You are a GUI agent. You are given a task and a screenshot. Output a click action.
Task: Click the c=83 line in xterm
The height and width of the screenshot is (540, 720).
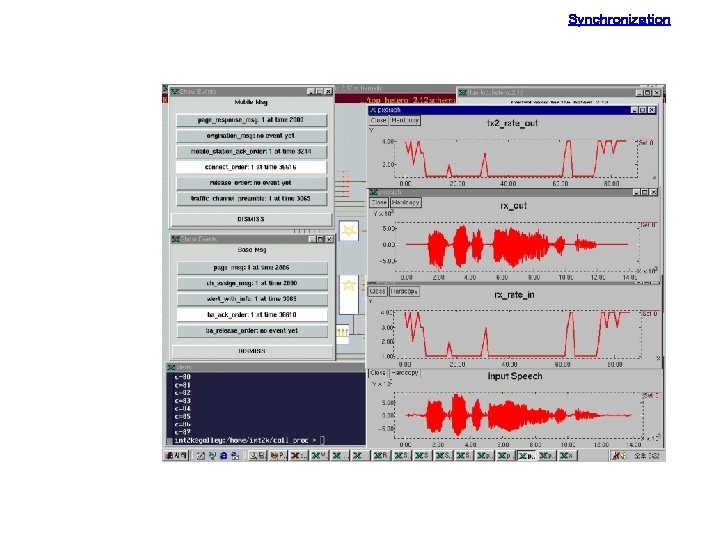pyautogui.click(x=182, y=401)
